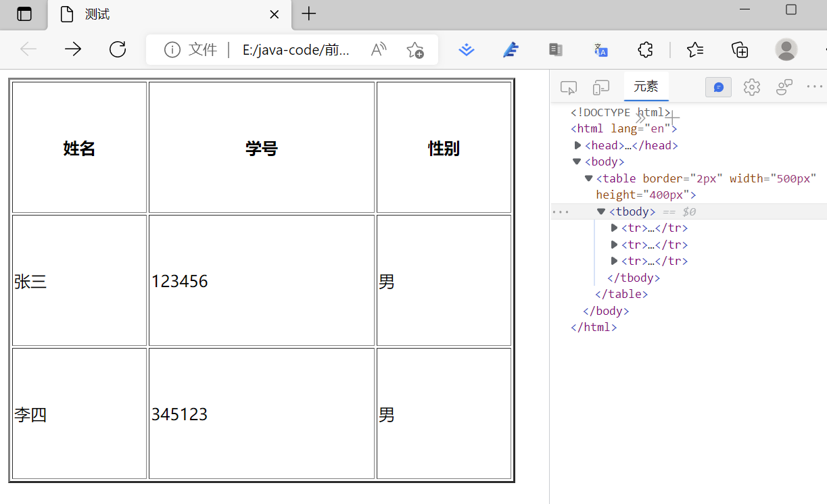Image resolution: width=827 pixels, height=504 pixels.
Task: Open DevTools settings gear
Action: tap(751, 87)
